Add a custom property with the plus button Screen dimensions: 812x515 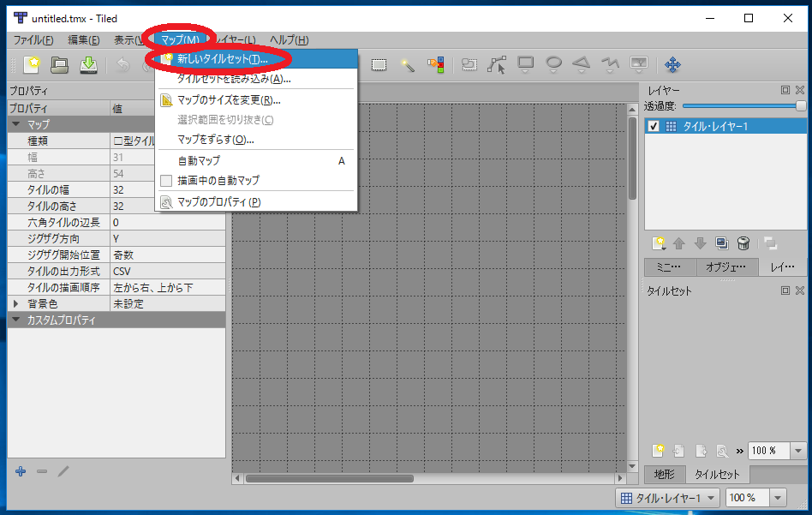click(x=20, y=471)
